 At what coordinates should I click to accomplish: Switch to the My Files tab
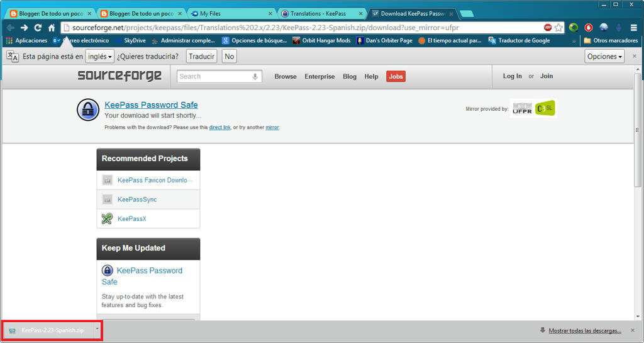pos(231,14)
